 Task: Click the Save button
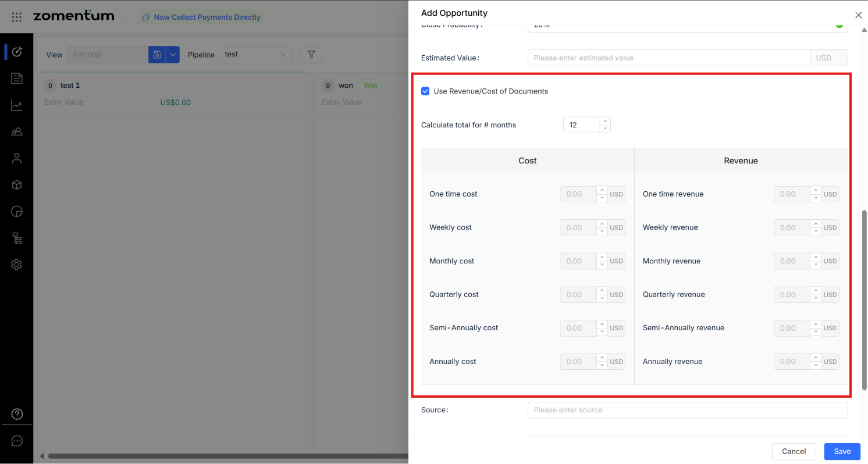tap(842, 451)
